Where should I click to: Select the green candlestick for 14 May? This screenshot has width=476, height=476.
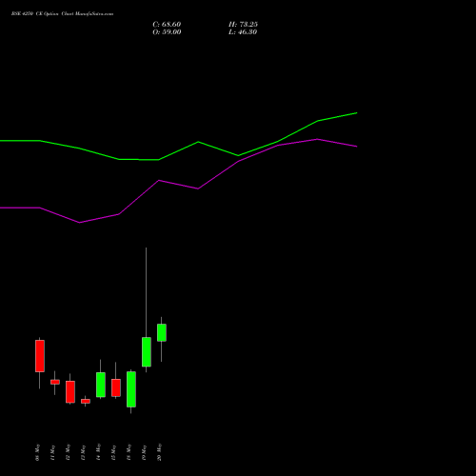point(101,385)
